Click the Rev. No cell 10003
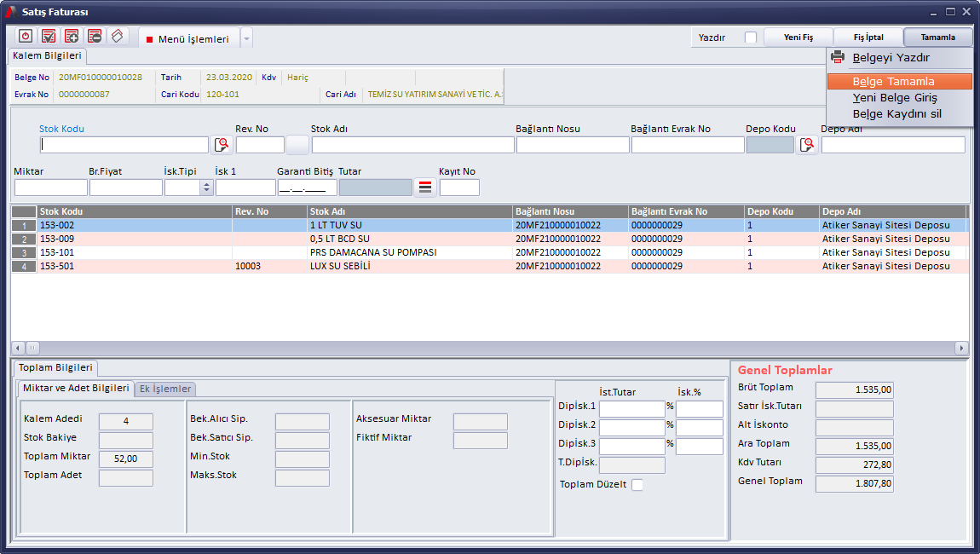 270,267
